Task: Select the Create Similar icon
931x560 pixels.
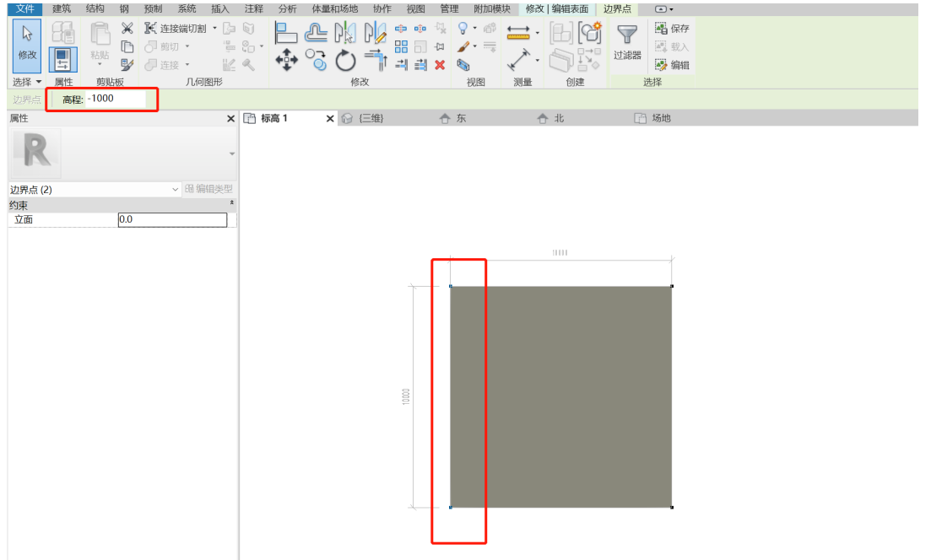Action: (590, 33)
